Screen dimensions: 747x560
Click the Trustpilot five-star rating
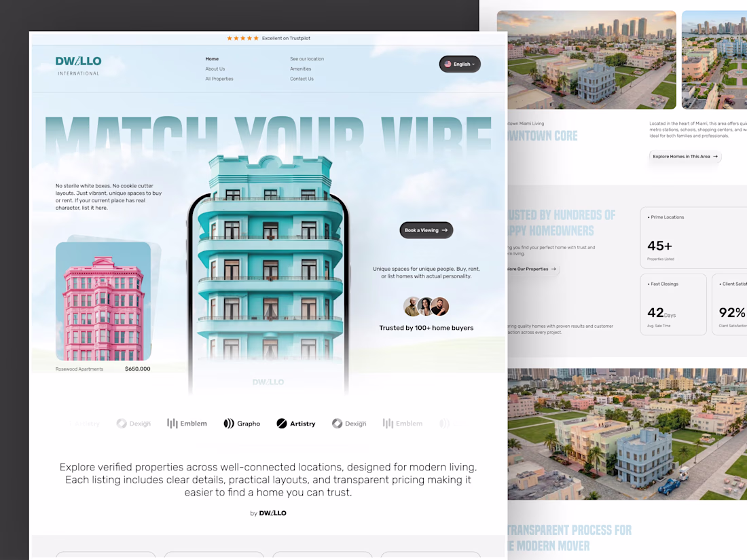click(242, 38)
